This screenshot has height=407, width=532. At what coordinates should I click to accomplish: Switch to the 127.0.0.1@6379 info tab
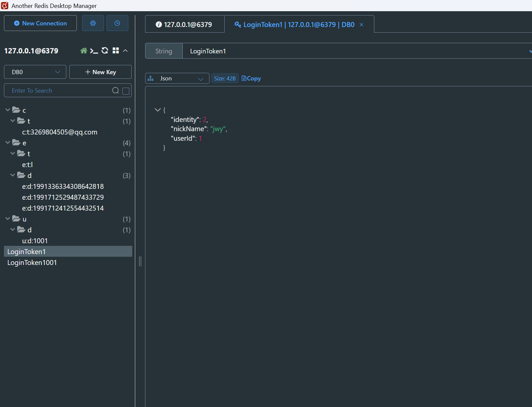point(184,24)
